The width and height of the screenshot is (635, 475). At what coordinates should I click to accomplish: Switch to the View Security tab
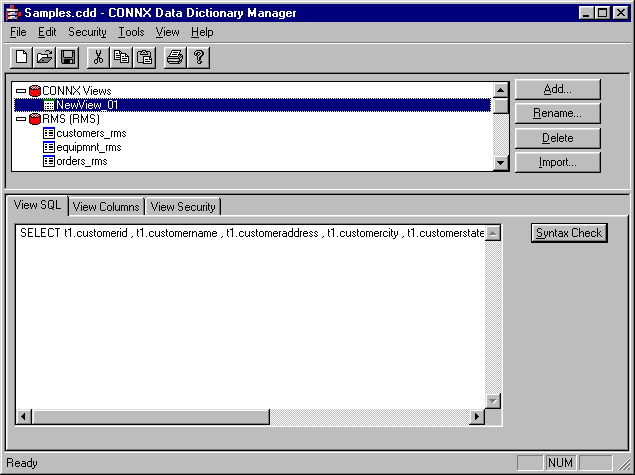[x=183, y=207]
